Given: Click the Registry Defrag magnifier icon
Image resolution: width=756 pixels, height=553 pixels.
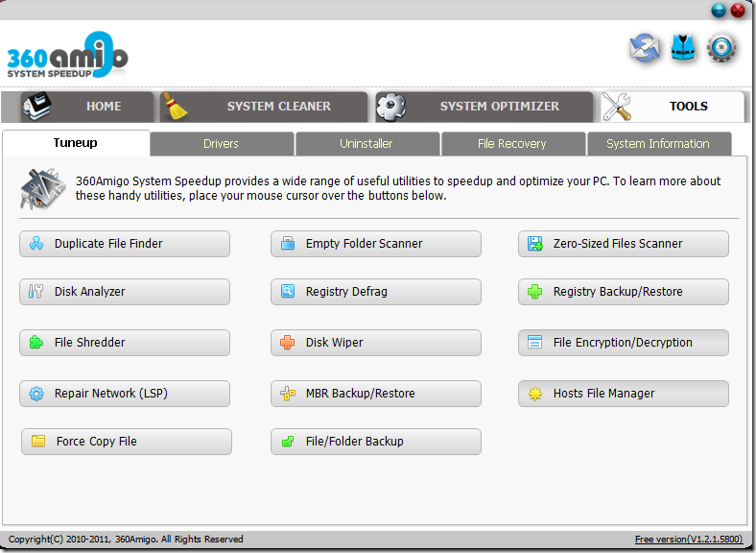Looking at the screenshot, I should 288,291.
